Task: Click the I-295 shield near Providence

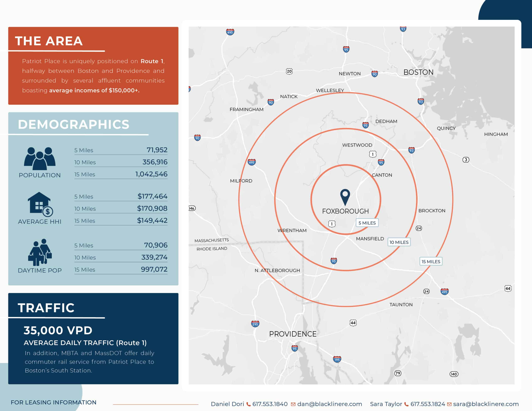Action: pyautogui.click(x=255, y=324)
